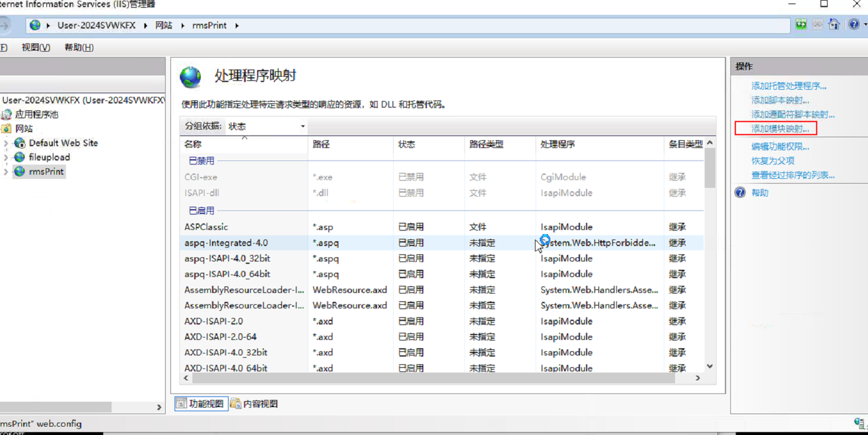Screen dimensions: 868x435
Task: Open breadcrumb arrow before User-2024SVWKFX
Action: click(48, 26)
